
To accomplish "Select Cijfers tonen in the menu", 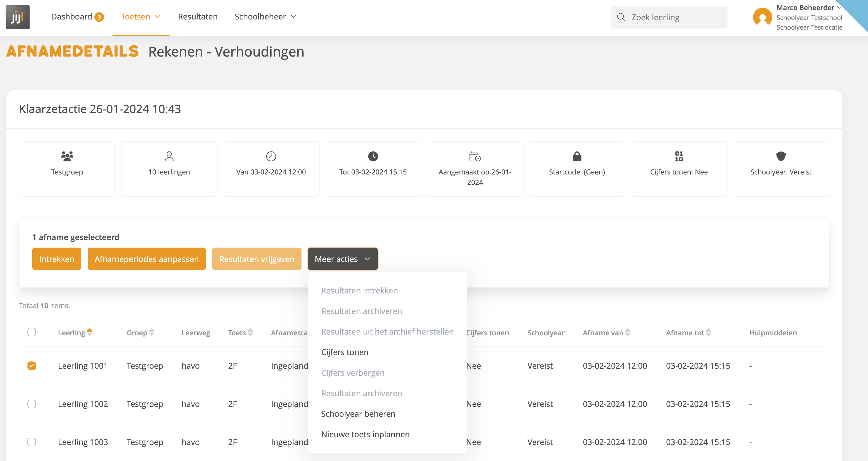I will coord(345,352).
